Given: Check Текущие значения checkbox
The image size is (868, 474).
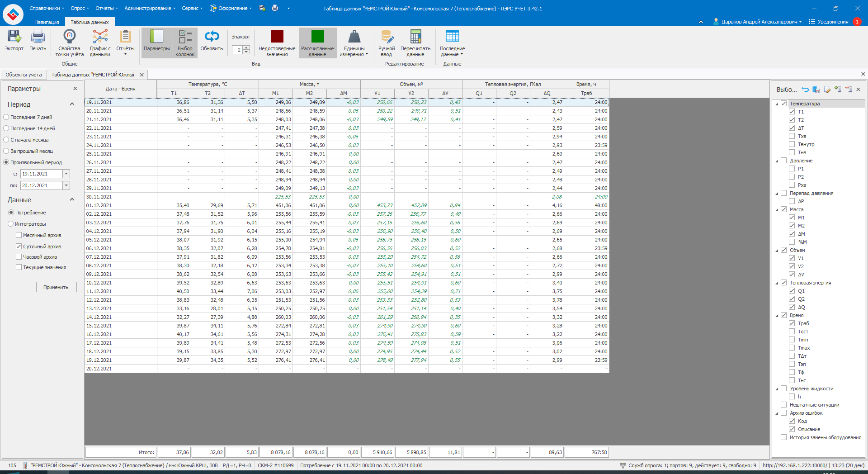Looking at the screenshot, I should pyautogui.click(x=19, y=267).
